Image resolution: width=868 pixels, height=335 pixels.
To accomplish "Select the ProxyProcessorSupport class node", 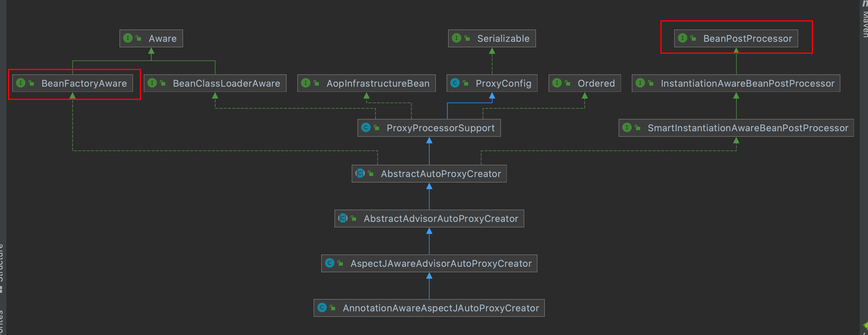I will [x=429, y=128].
